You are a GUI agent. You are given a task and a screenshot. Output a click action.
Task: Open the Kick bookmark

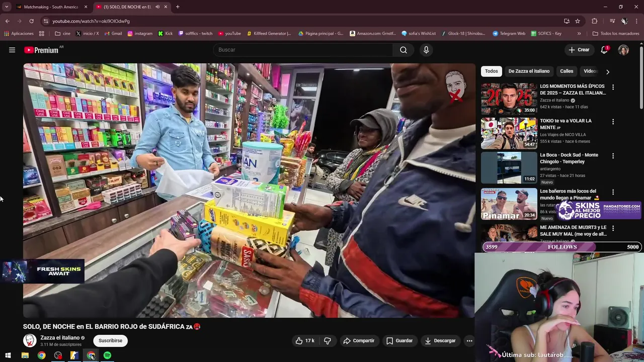click(x=166, y=34)
